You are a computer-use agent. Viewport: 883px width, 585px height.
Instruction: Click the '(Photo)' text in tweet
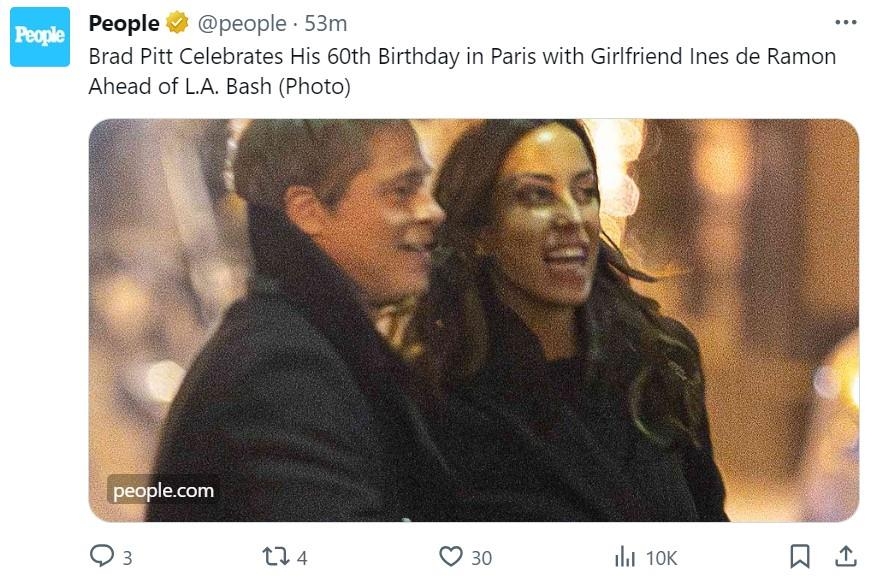point(314,87)
